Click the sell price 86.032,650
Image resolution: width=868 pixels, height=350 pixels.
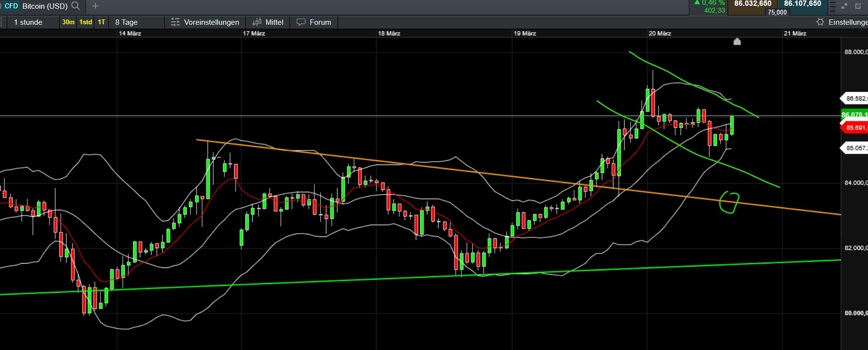(752, 4)
